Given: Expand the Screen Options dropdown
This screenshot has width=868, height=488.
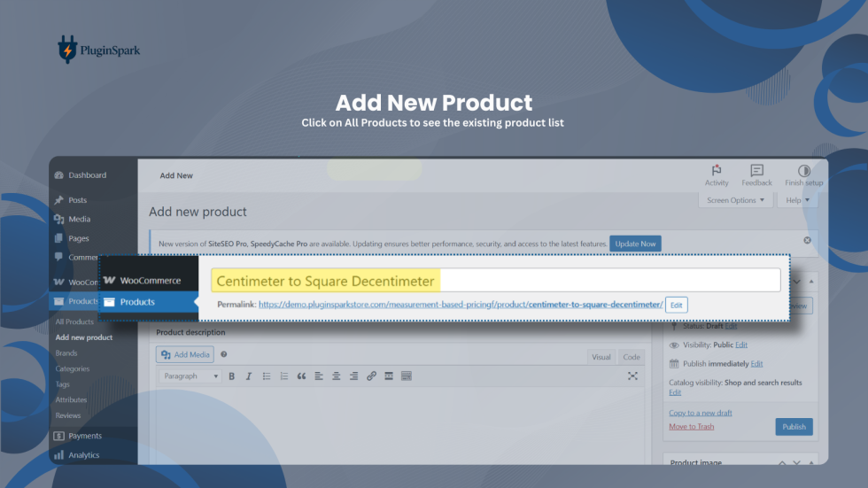Looking at the screenshot, I should click(735, 200).
